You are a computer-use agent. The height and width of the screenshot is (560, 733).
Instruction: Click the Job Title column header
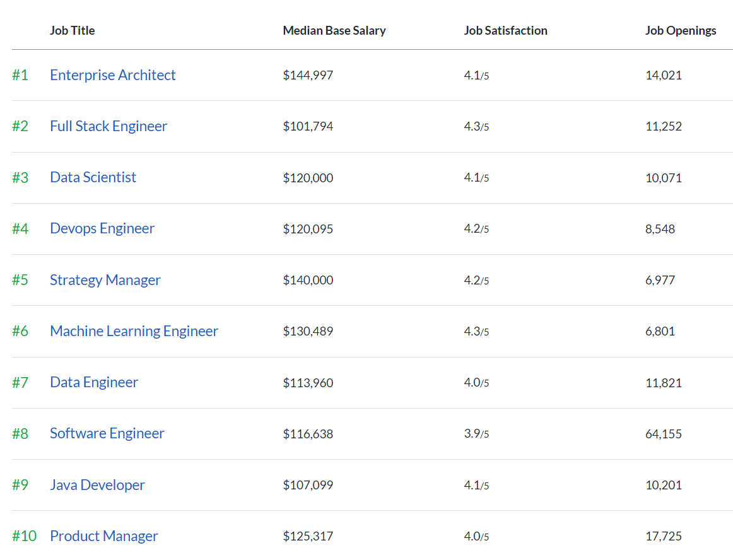coord(72,30)
